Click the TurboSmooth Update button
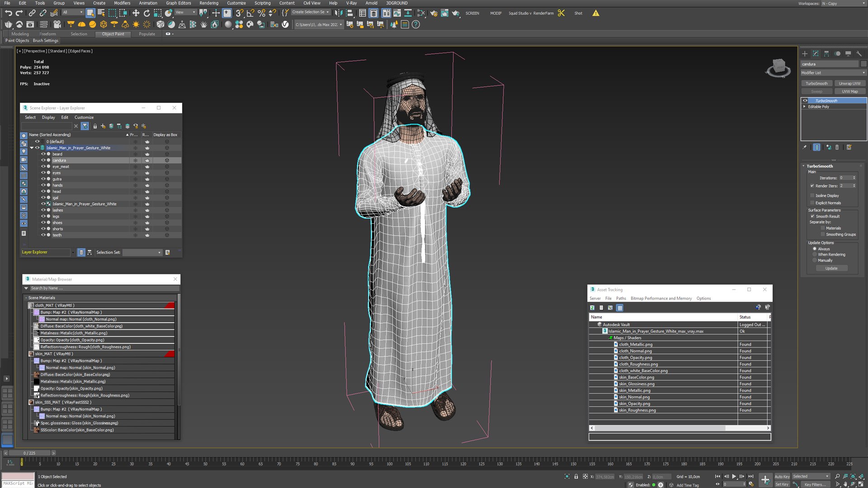This screenshot has width=868, height=488. (x=831, y=268)
